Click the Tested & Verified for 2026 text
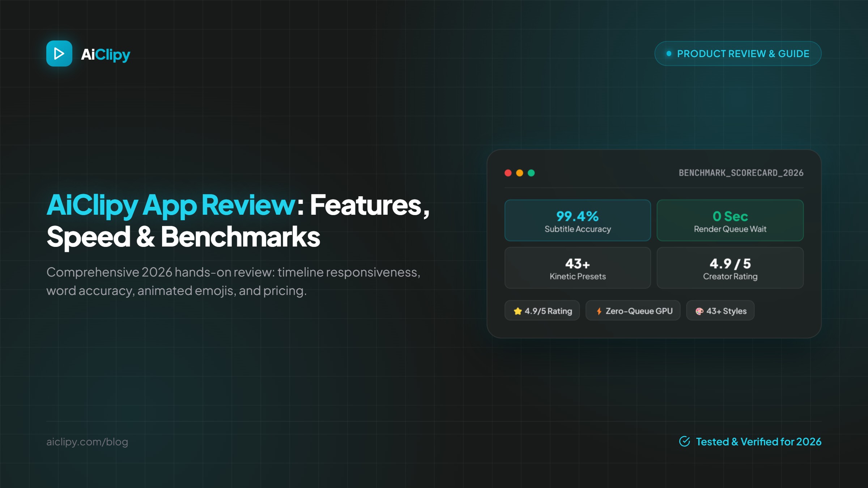Viewport: 868px width, 488px height. click(759, 442)
